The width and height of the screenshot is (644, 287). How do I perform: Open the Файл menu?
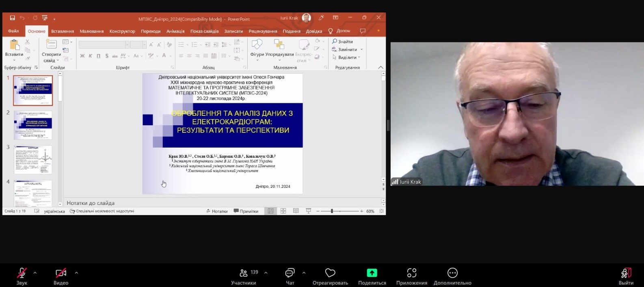point(13,31)
